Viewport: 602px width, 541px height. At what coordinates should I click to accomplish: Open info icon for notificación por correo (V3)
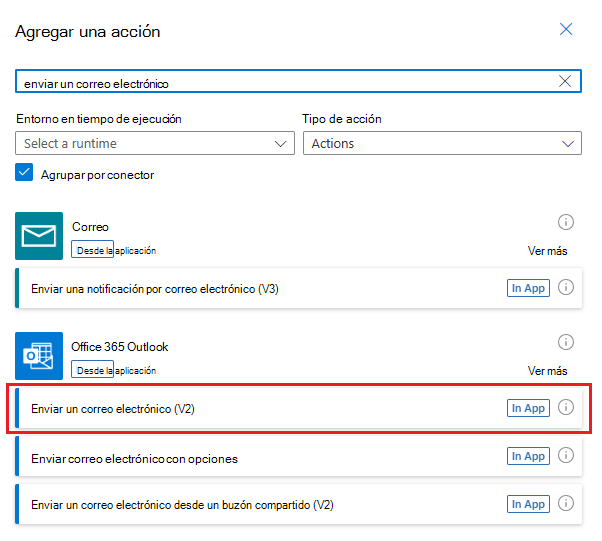point(566,287)
